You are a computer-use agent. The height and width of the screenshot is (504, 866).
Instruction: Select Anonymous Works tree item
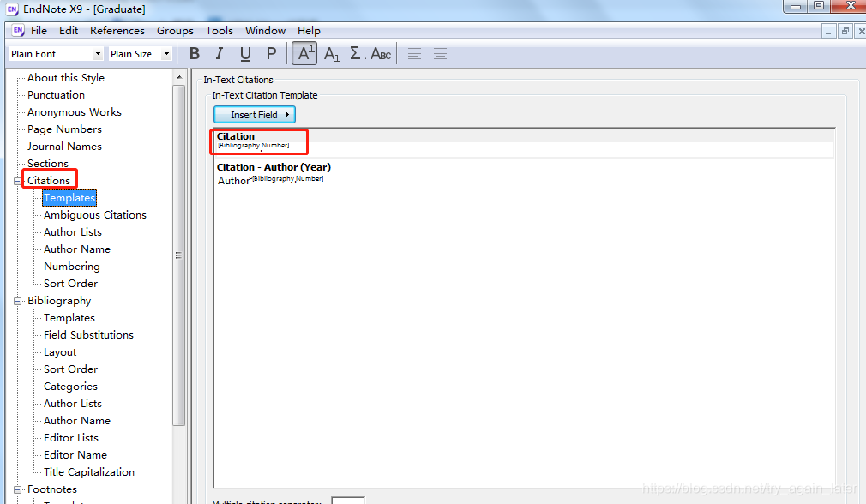[74, 112]
